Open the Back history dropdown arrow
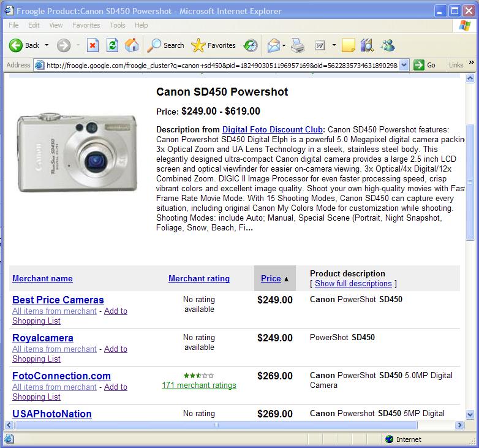The image size is (479, 448). (47, 45)
